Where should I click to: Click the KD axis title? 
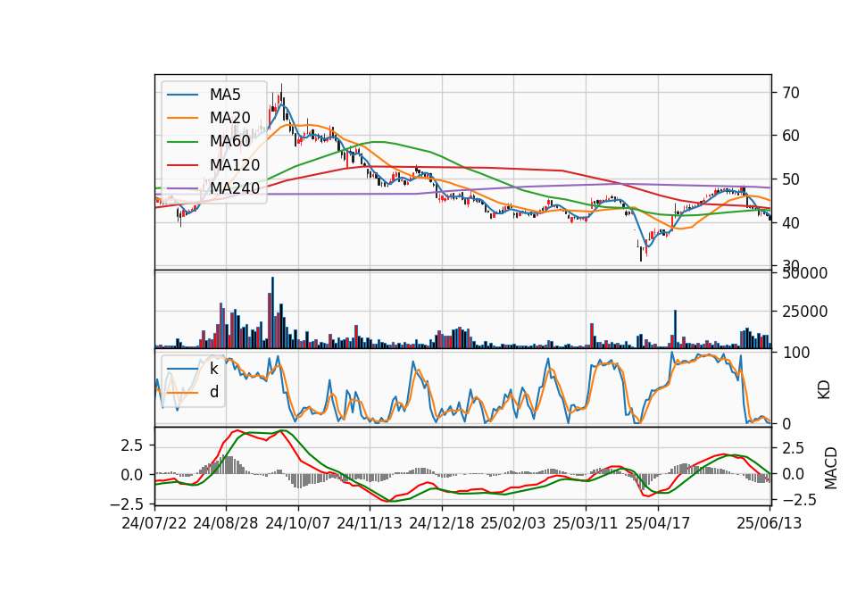click(x=824, y=390)
